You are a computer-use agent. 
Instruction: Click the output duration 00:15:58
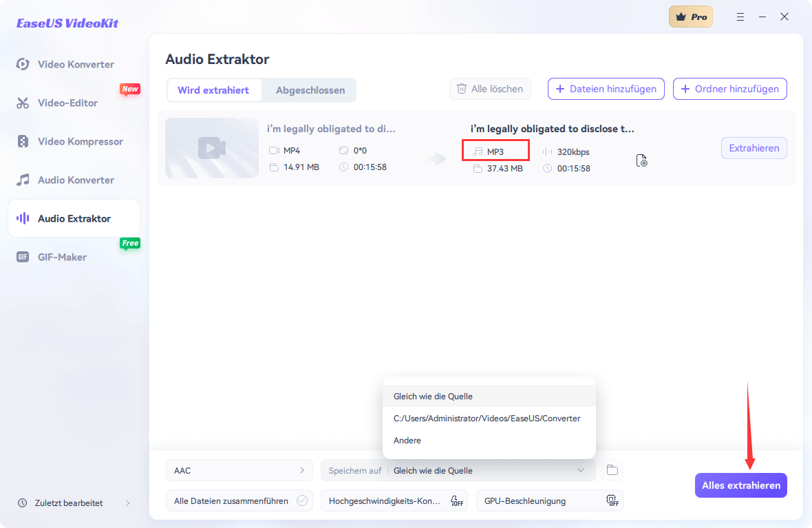coord(574,169)
